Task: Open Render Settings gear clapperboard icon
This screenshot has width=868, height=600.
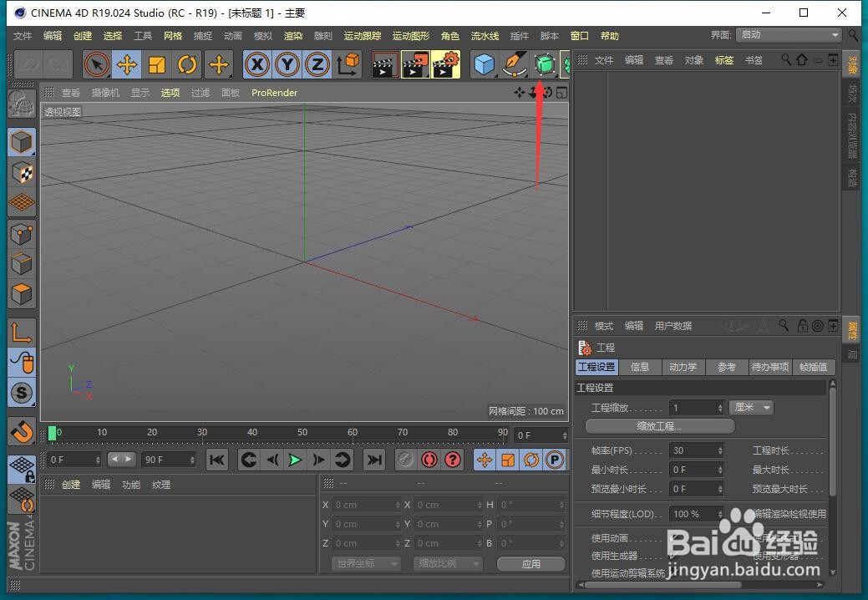Action: tap(445, 64)
